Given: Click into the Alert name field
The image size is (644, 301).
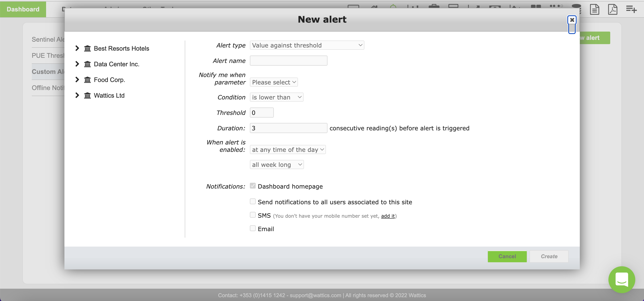Looking at the screenshot, I should coord(288,61).
